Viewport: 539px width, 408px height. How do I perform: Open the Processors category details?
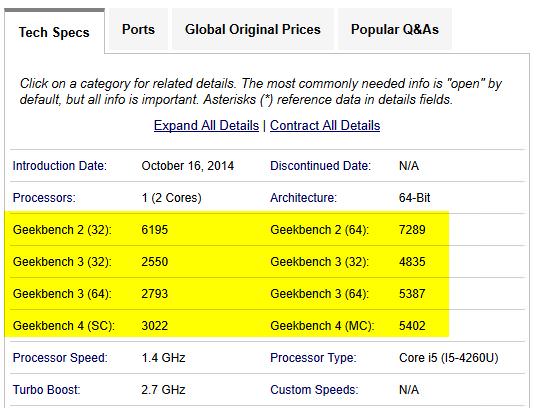tap(44, 198)
